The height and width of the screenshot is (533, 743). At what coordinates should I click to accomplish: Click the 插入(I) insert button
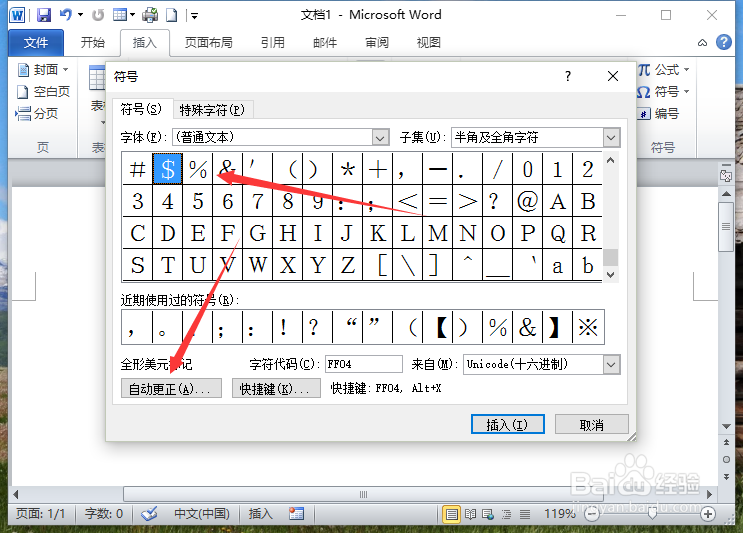[x=507, y=425]
